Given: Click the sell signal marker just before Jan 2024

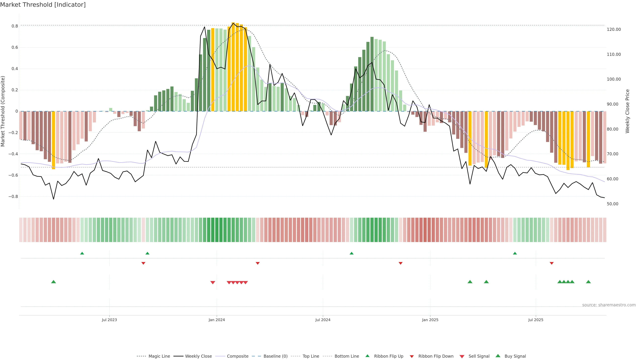Looking at the screenshot, I should pos(213,283).
